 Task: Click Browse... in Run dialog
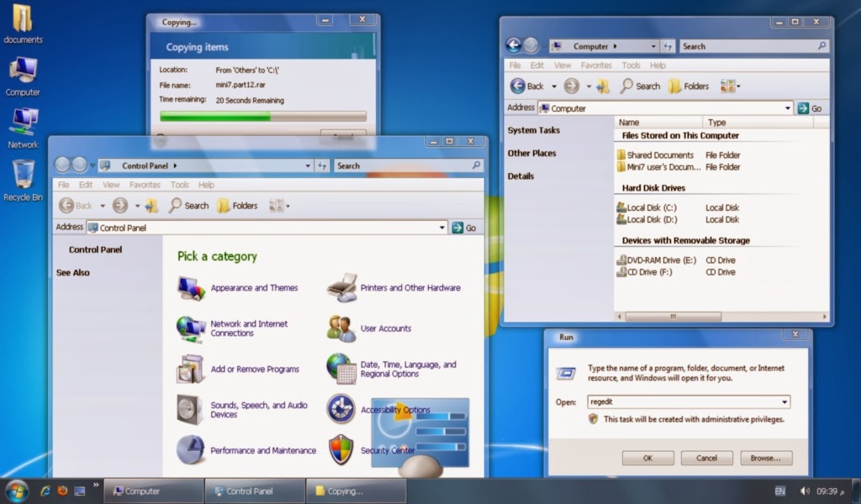(x=766, y=458)
